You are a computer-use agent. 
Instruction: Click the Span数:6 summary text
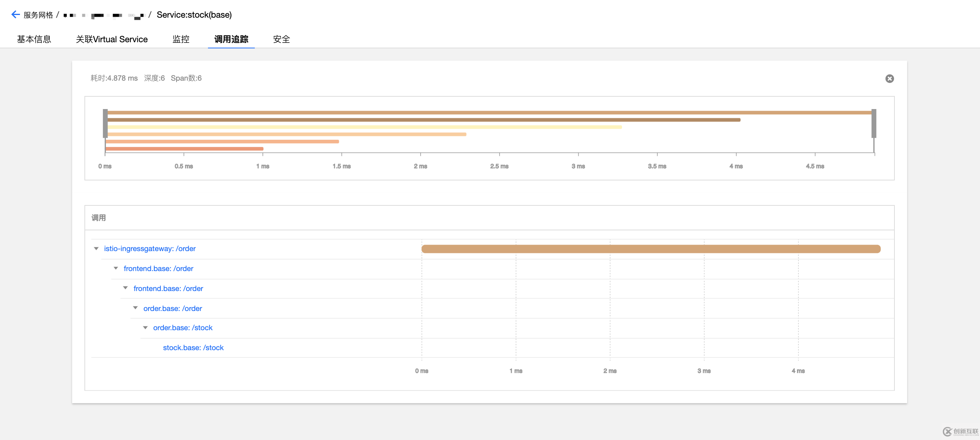pos(186,78)
